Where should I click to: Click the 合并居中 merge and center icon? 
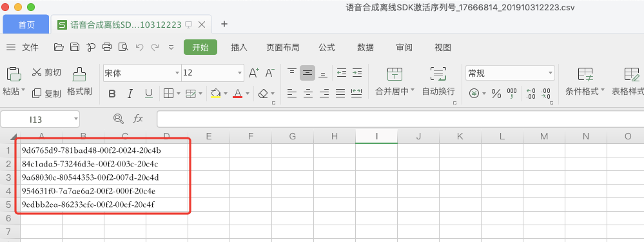[x=395, y=74]
